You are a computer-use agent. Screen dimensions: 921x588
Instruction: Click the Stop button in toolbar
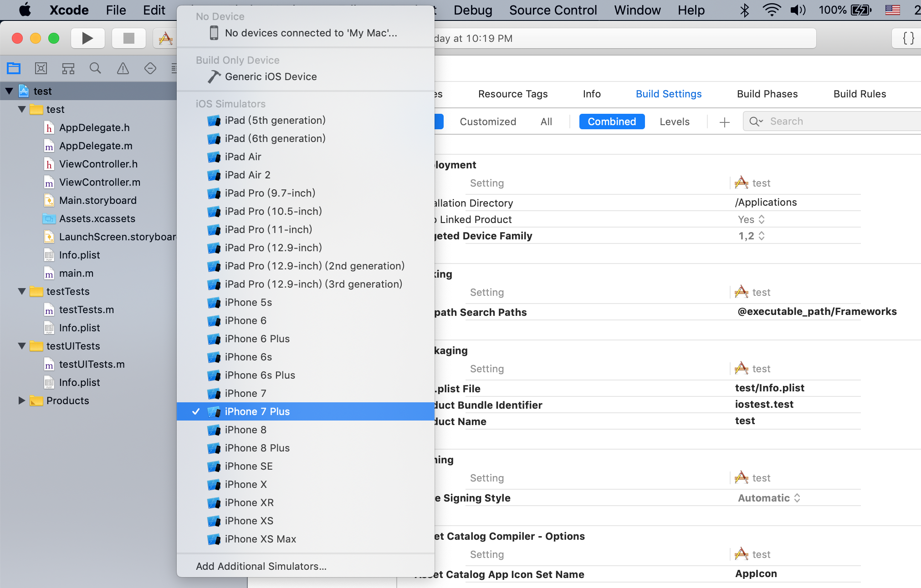click(129, 38)
